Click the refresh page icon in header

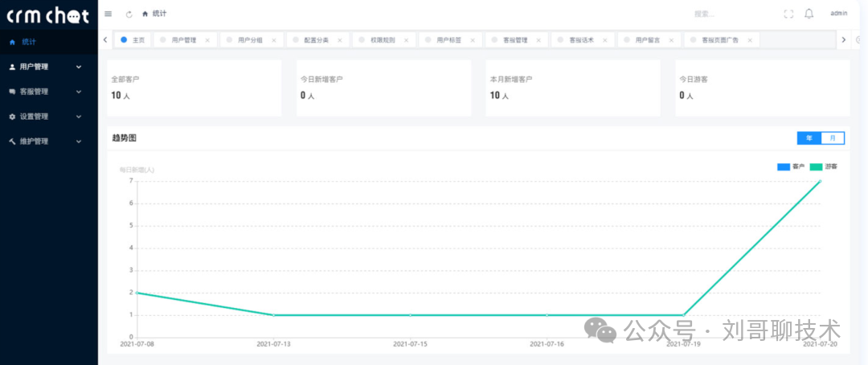129,14
